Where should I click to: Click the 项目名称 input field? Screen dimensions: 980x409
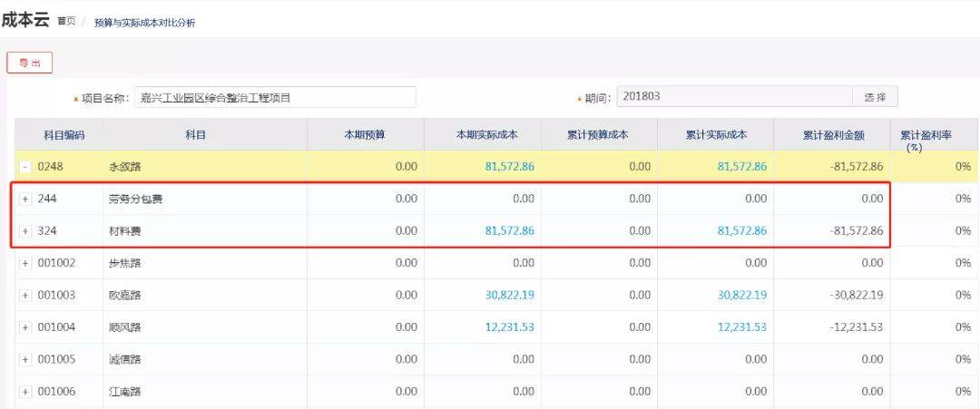coord(275,97)
